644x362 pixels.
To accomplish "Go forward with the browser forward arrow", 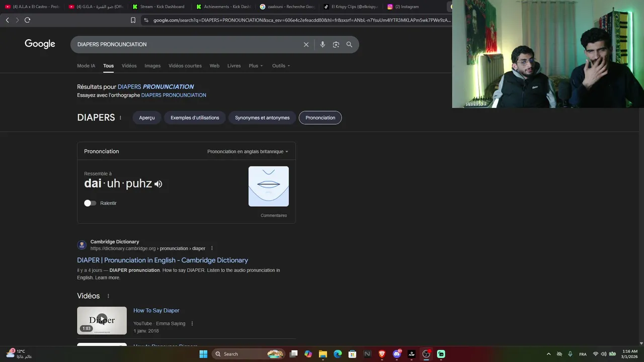I will pos(17,20).
